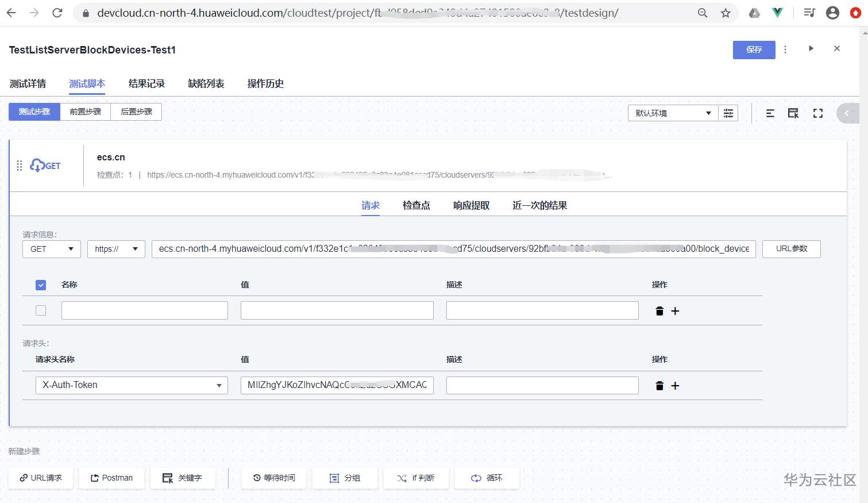This screenshot has width=868, height=503.
Task: Click the header 描述 input field
Action: point(542,385)
